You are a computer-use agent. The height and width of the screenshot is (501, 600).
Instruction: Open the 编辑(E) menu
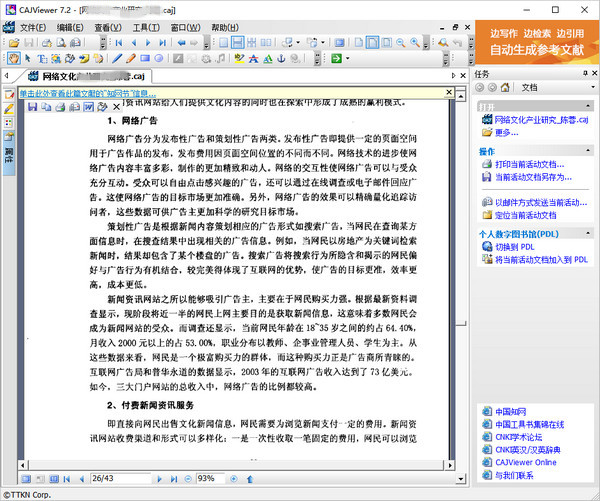(x=70, y=28)
